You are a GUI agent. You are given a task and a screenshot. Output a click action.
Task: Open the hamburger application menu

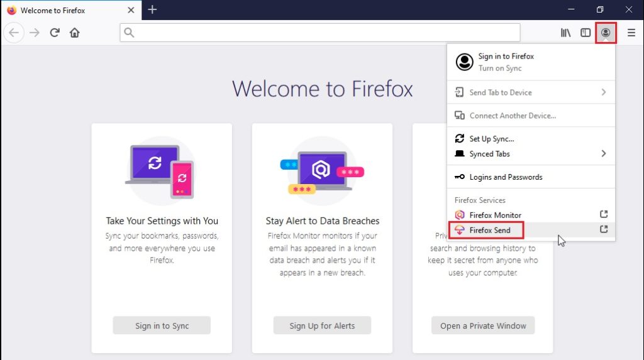631,33
